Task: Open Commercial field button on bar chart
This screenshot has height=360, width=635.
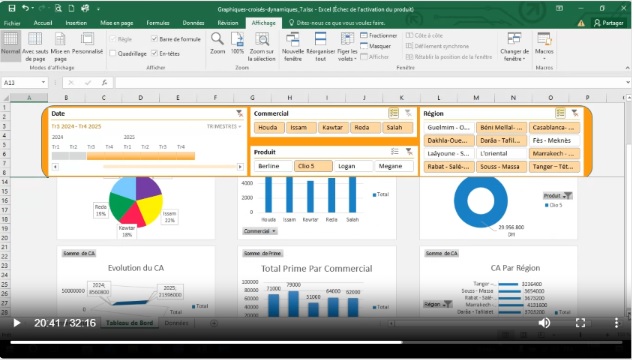Action: tap(260, 231)
